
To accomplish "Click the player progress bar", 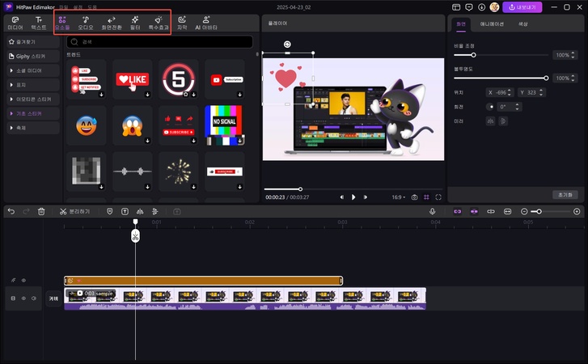I will point(353,189).
